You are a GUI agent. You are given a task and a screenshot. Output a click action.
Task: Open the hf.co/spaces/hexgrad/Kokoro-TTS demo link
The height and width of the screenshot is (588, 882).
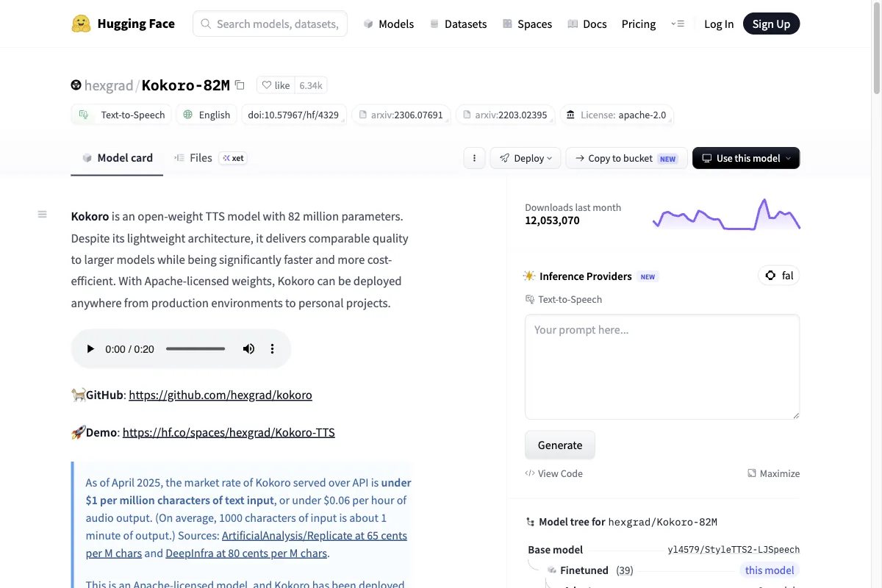[x=229, y=432]
